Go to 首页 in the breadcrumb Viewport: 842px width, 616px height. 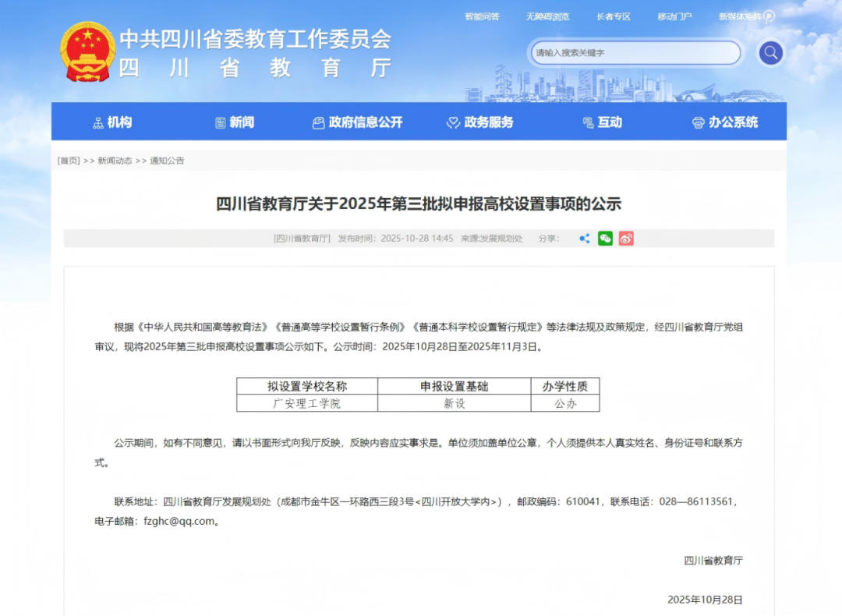point(69,161)
